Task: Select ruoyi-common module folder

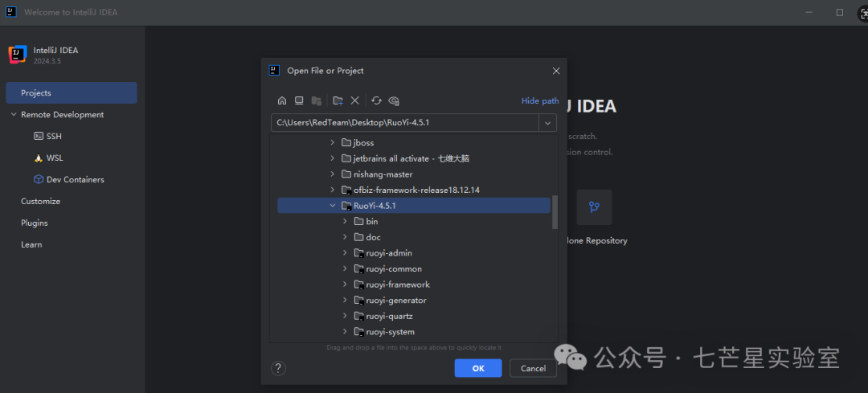Action: pyautogui.click(x=414, y=268)
